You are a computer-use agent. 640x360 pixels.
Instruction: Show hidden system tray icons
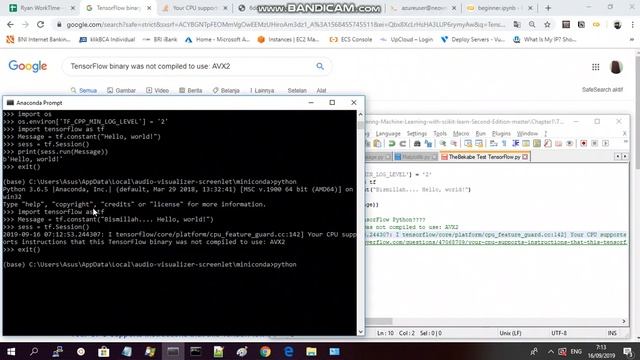(x=551, y=351)
